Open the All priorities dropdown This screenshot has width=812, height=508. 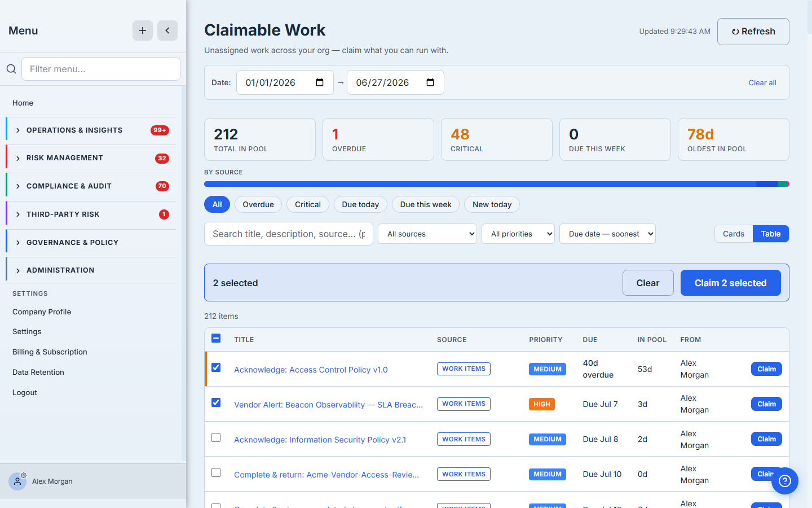tap(518, 234)
